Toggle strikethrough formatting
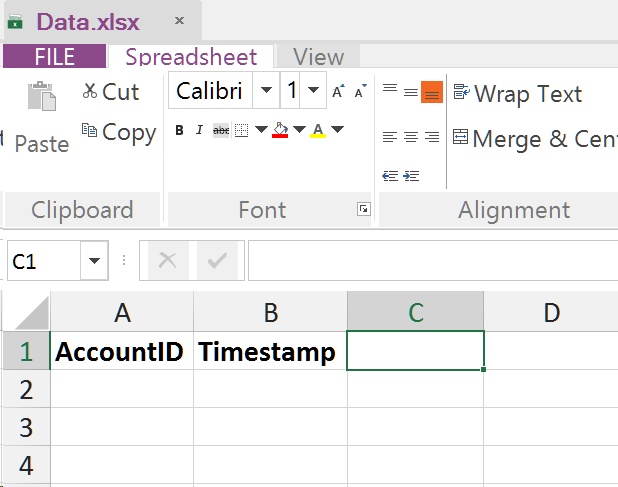Screen dimensions: 618x487 [x=221, y=130]
